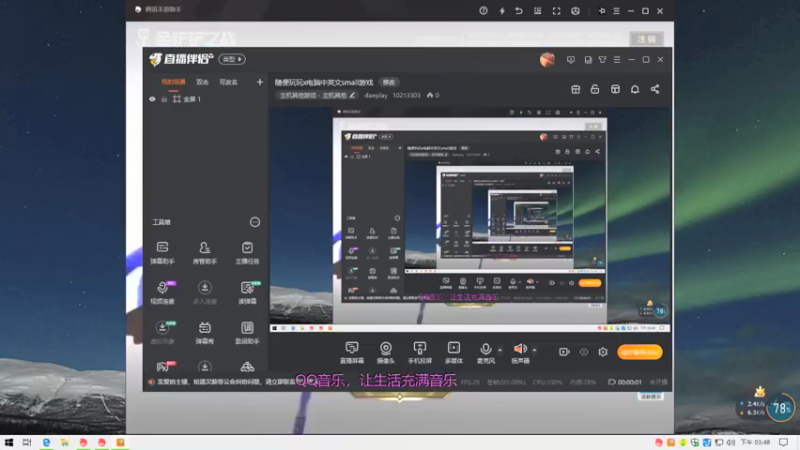Open the 弹幕助手 danmaku assistant tool
The image size is (800, 450).
162,253
